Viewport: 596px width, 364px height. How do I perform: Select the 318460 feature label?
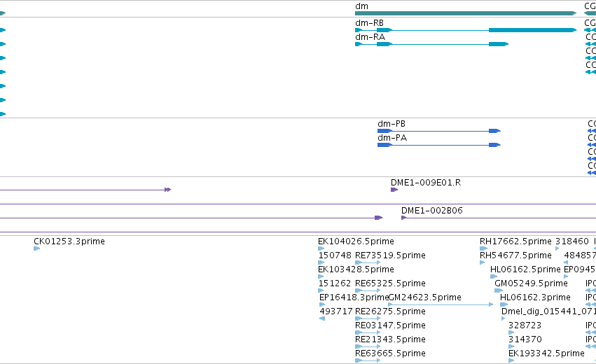572,241
